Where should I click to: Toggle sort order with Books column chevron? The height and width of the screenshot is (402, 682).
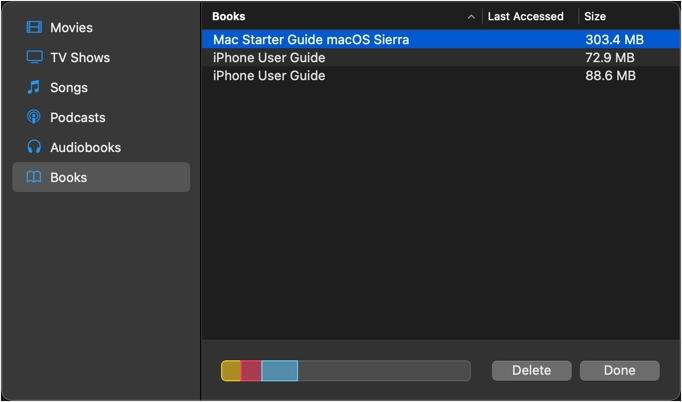point(471,17)
